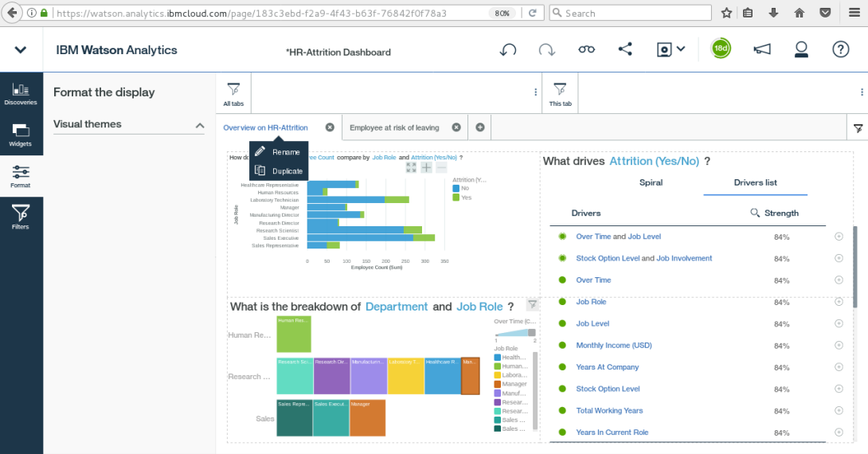Switch to Overview on HR-Attrition tab
The width and height of the screenshot is (868, 454).
tap(266, 127)
